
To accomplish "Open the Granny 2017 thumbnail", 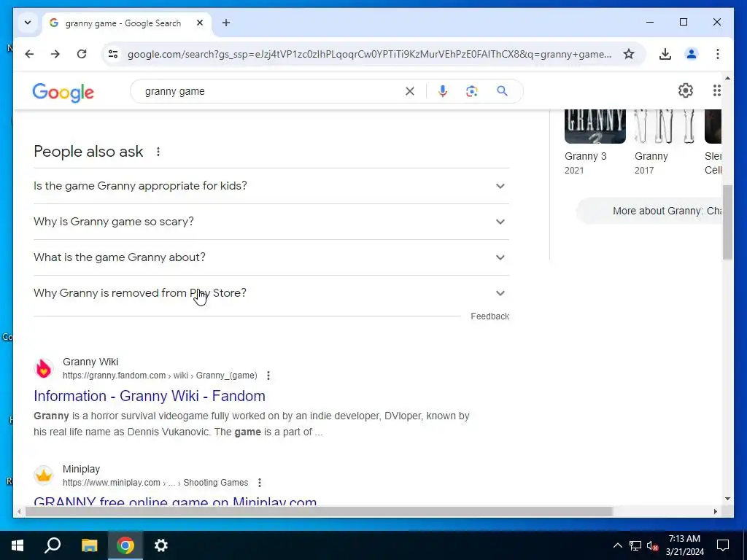I will tap(665, 126).
